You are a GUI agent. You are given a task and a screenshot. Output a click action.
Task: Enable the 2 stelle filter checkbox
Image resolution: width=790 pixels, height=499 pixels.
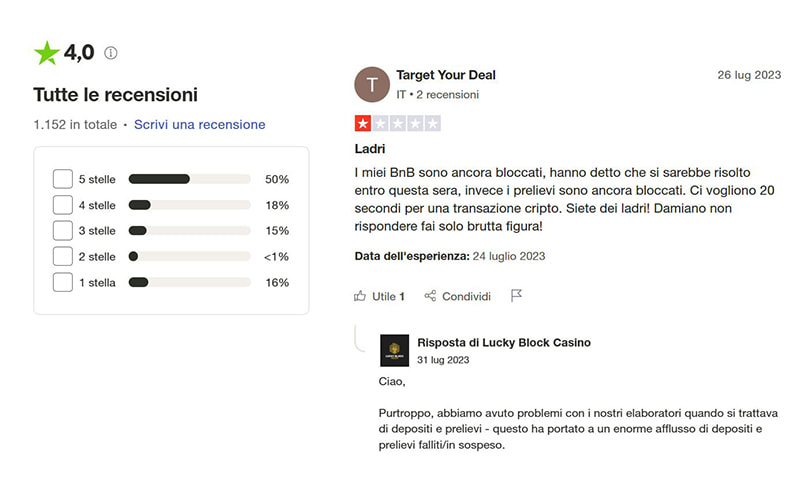[x=62, y=257]
